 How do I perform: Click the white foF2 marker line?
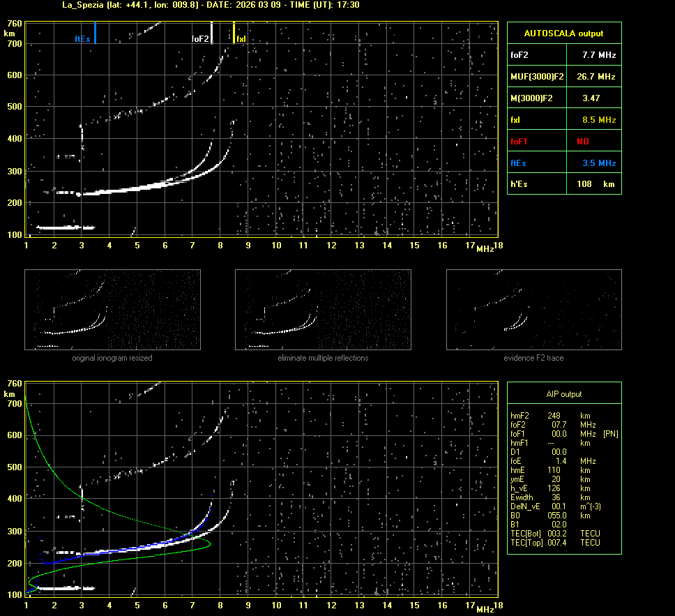[211, 33]
